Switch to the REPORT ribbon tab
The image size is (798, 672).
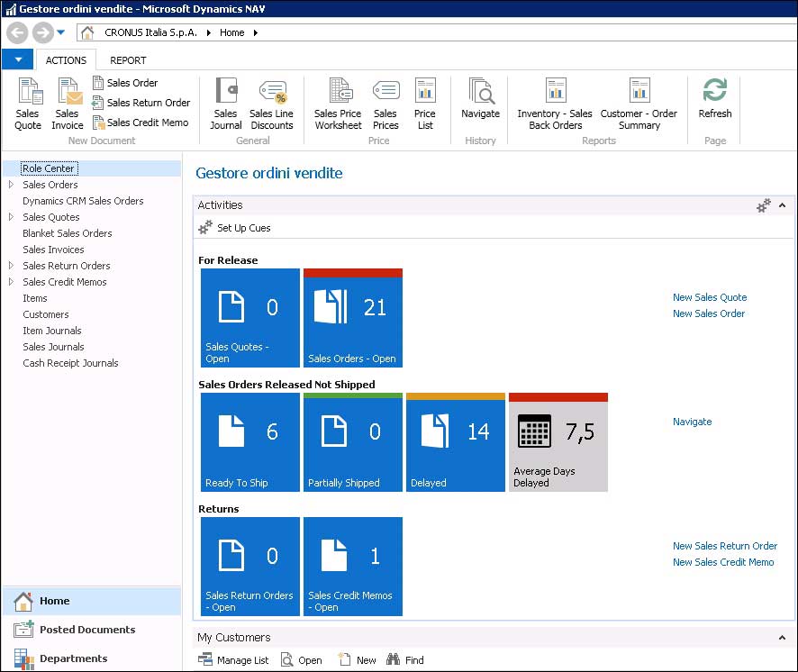[128, 60]
